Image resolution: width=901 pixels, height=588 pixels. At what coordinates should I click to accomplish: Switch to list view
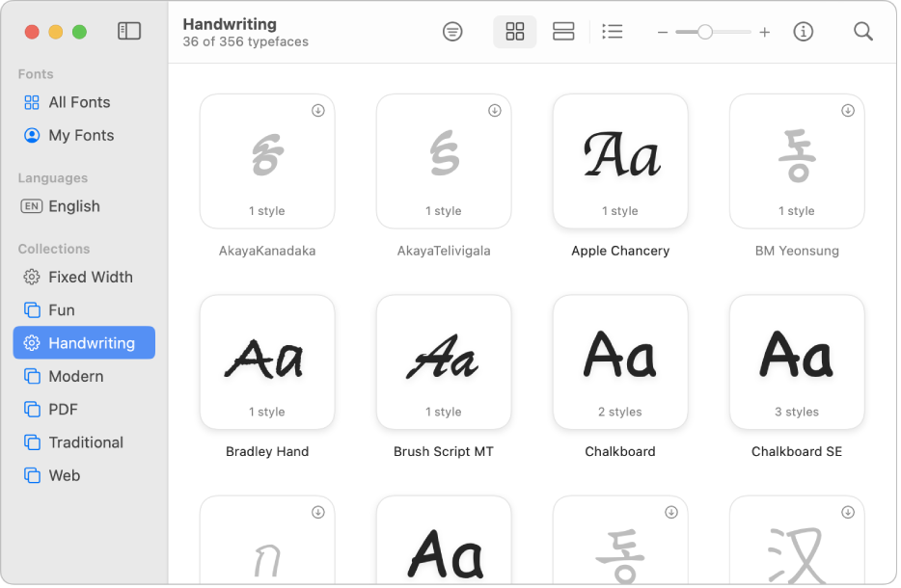pyautogui.click(x=613, y=32)
